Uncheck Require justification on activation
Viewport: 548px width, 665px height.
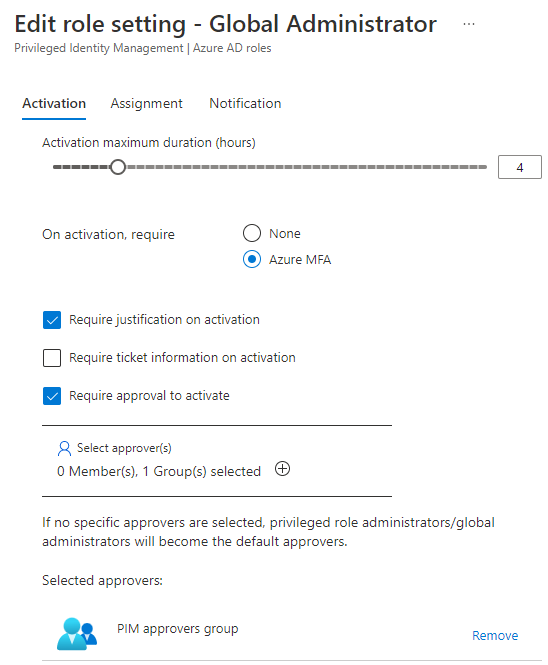(52, 320)
